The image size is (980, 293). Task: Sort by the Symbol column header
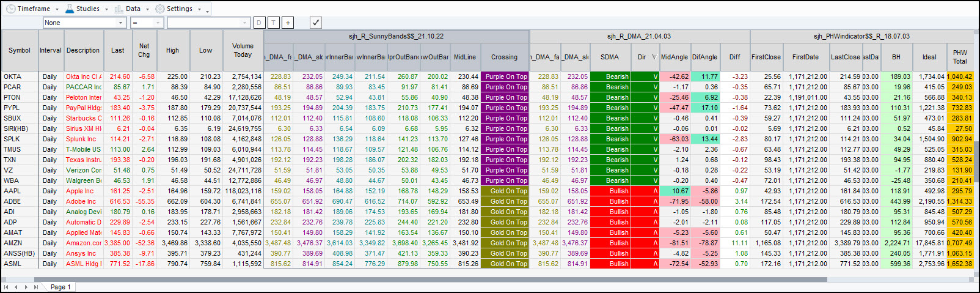coord(20,50)
